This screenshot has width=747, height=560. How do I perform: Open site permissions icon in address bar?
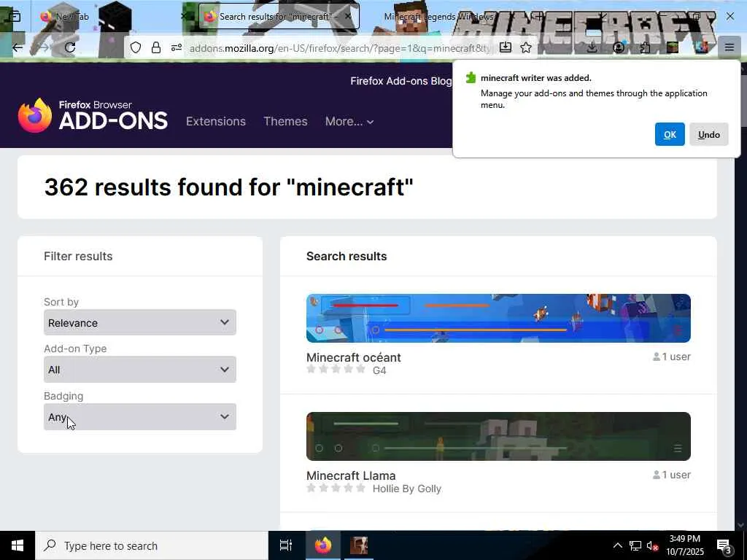[177, 47]
